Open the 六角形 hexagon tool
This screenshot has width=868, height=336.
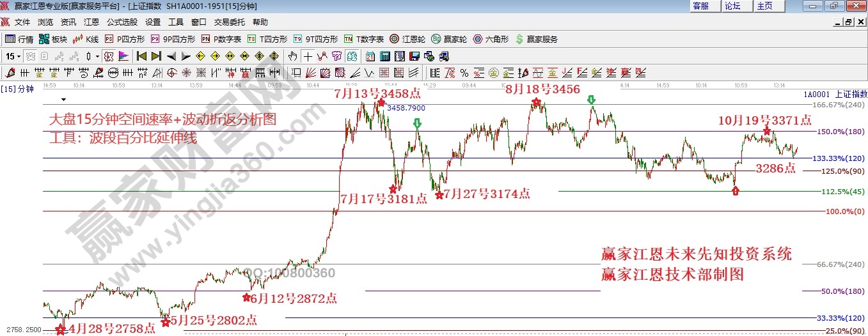(491, 39)
